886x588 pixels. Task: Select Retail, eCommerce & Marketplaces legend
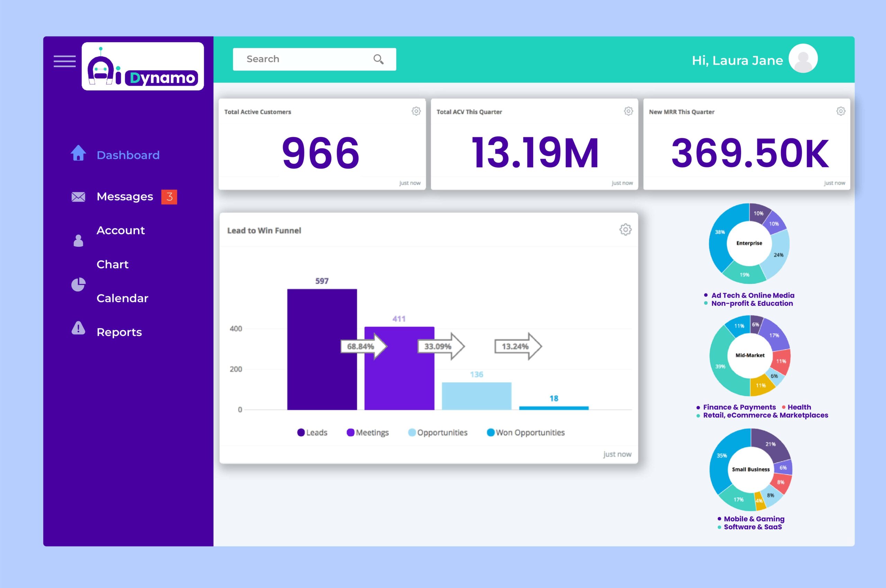pos(762,415)
